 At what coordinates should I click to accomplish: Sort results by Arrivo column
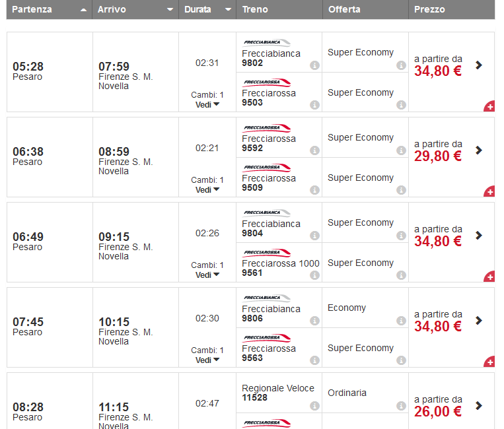tap(135, 10)
